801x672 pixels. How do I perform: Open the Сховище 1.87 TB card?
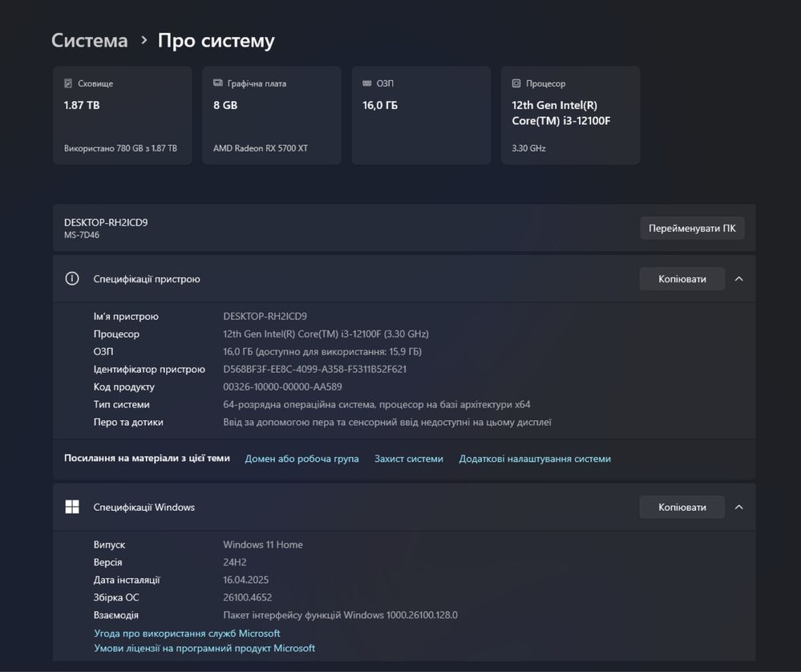(123, 115)
